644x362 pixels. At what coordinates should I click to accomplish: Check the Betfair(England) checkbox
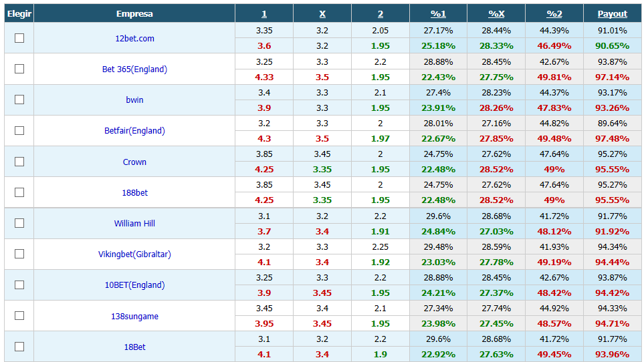[19, 130]
